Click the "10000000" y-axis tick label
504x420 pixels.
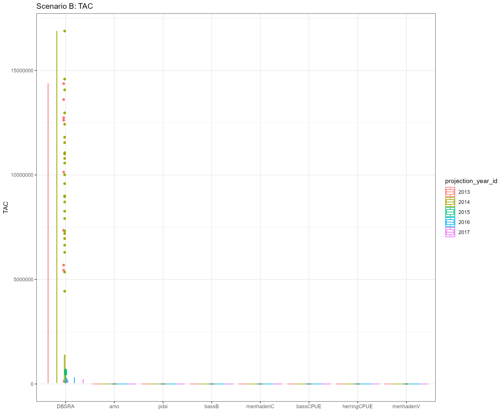22,175
